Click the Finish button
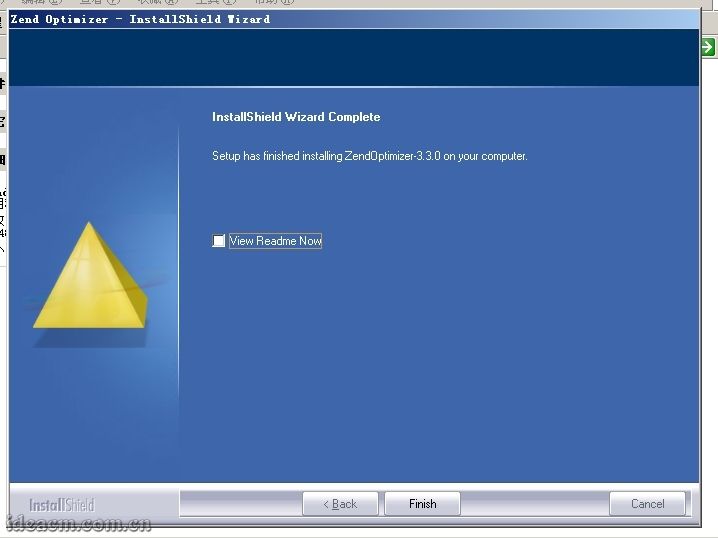Screen dimensions: 718x538 coord(422,504)
